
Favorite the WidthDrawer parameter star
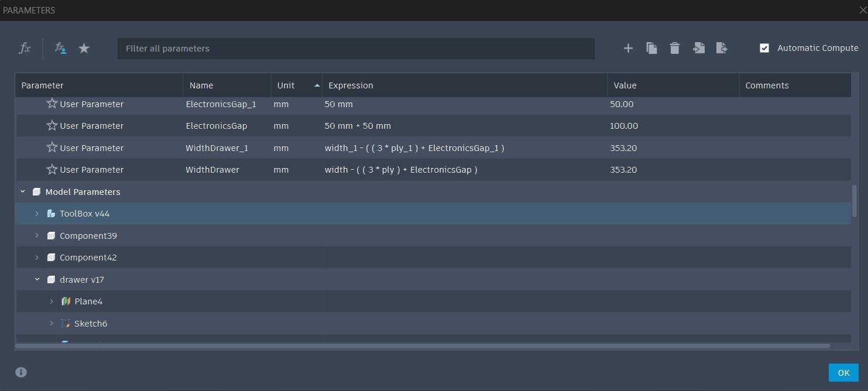52,169
